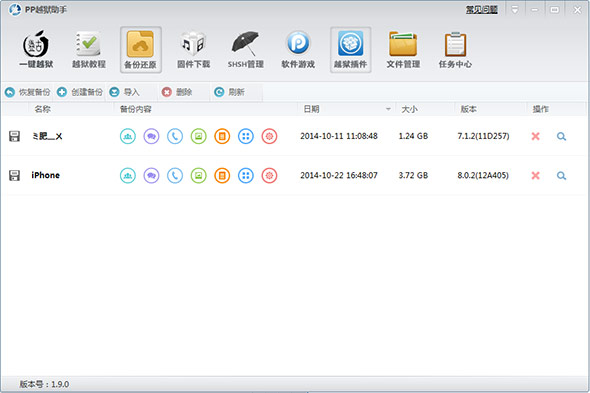Select the 1.24 GB size cell
The image size is (590, 393).
413,136
